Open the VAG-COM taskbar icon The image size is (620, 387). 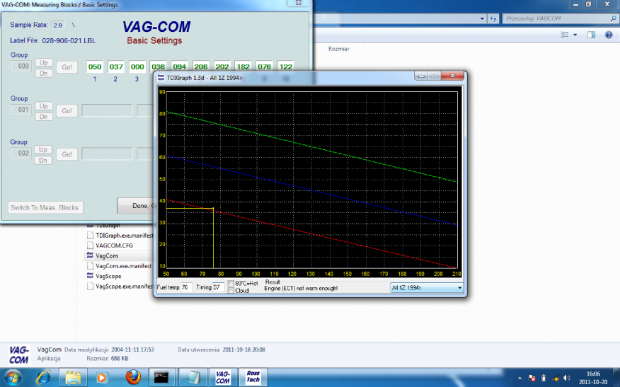click(x=223, y=377)
